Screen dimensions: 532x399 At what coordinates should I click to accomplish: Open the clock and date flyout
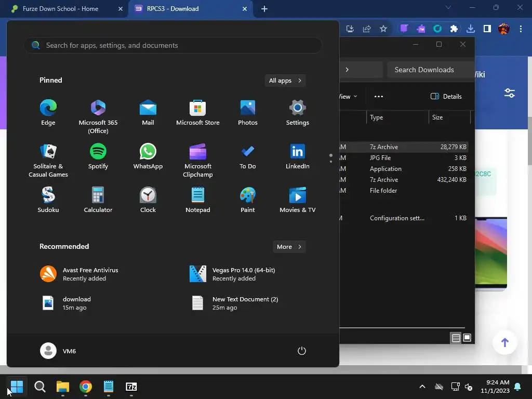click(495, 387)
